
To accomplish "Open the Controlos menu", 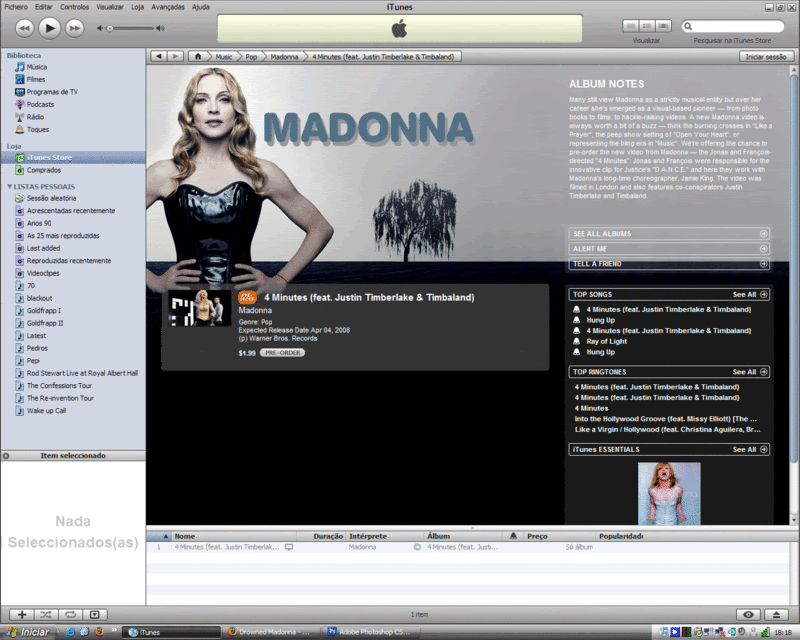I will pos(74,7).
